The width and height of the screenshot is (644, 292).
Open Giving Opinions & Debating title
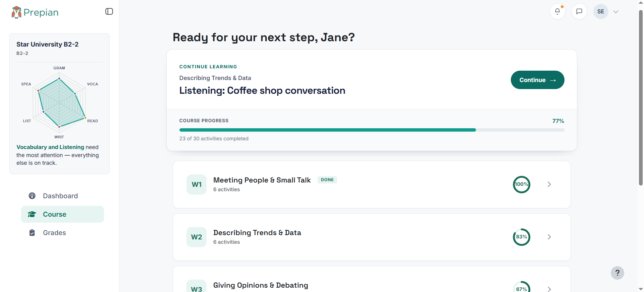(x=261, y=285)
